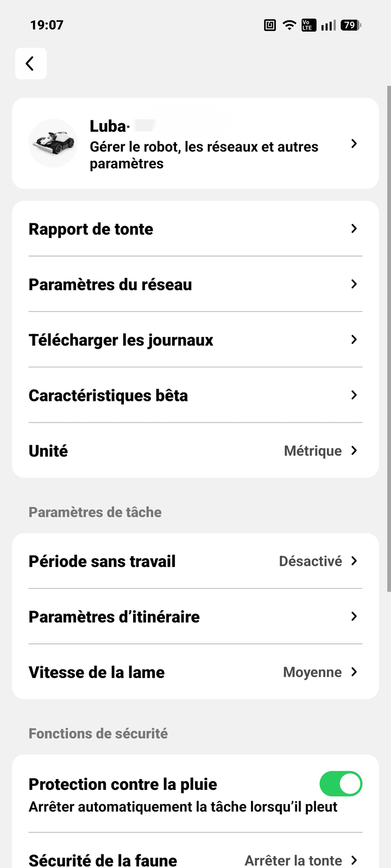This screenshot has width=391, height=868.
Task: Tap the Luba robot mower thumbnail
Action: pyautogui.click(x=53, y=143)
